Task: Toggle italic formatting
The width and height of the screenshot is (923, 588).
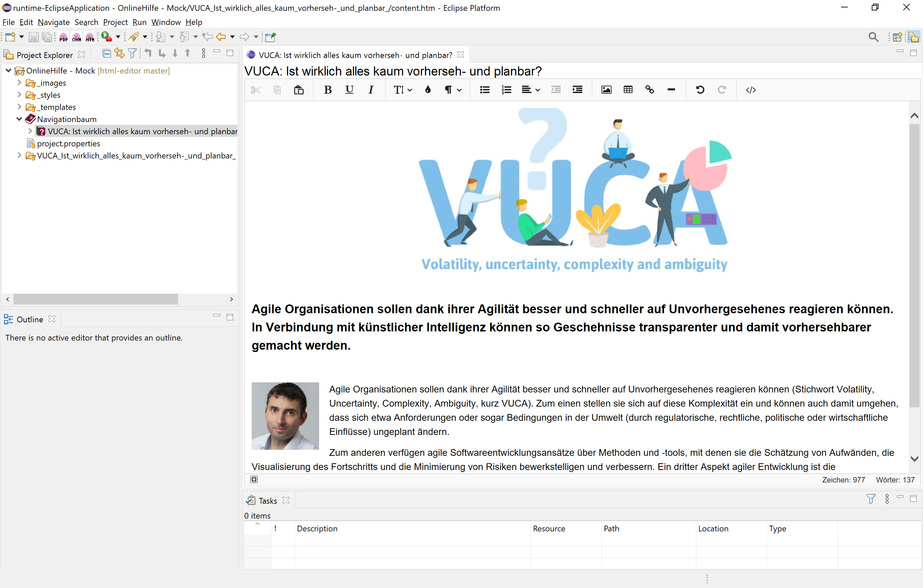Action: click(x=371, y=90)
